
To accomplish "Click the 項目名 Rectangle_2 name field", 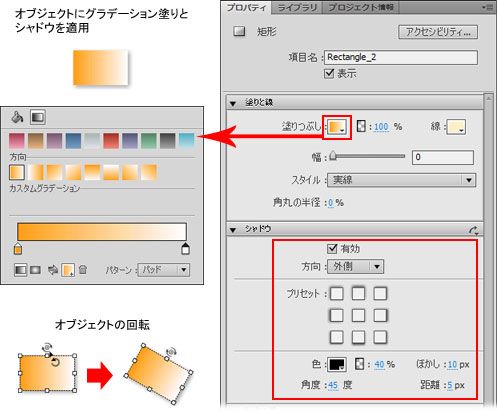I will [401, 57].
